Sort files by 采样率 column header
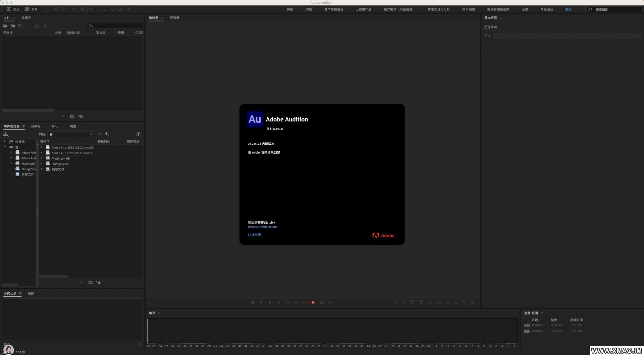The image size is (644, 355). click(x=101, y=33)
